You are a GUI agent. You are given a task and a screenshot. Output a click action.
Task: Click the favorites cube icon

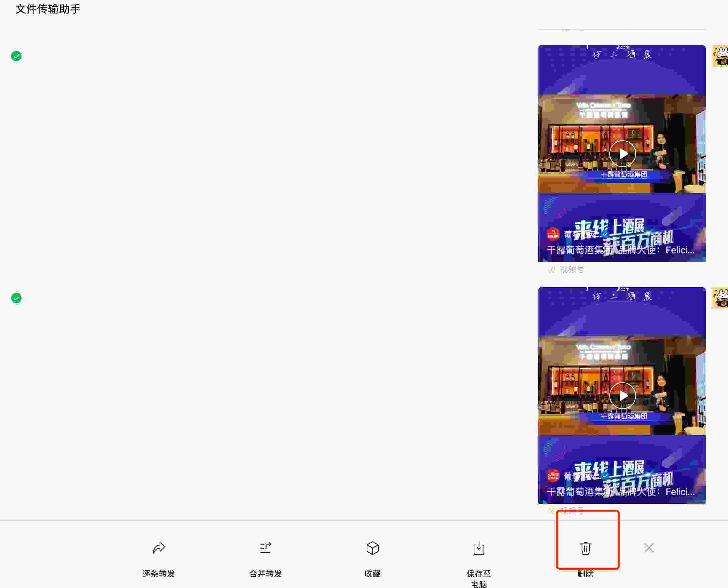click(x=372, y=548)
